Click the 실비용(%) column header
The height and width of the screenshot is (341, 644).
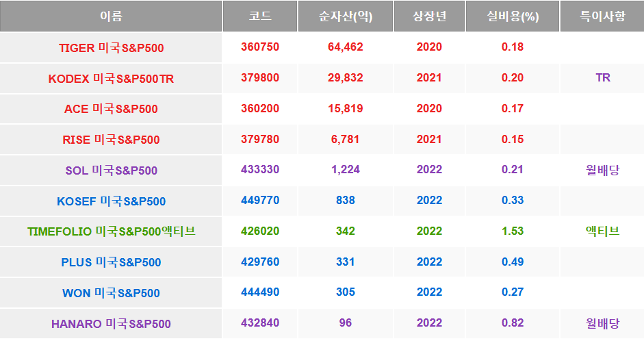513,16
